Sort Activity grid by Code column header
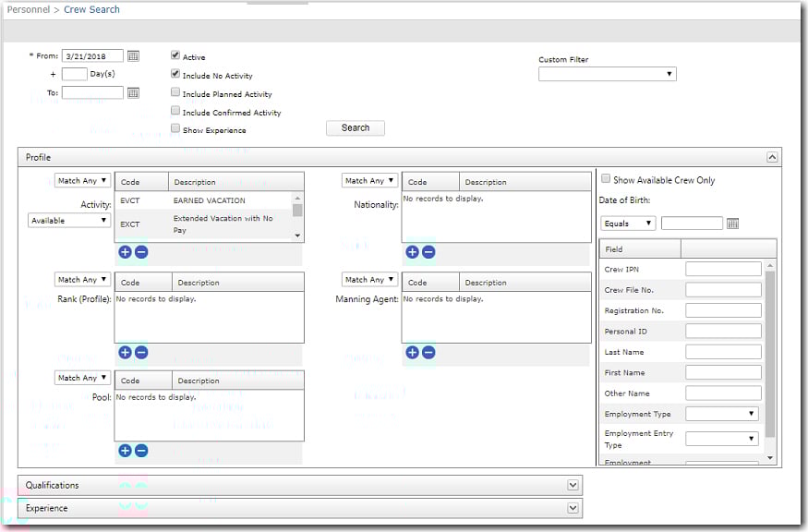The image size is (808, 532). tap(130, 182)
